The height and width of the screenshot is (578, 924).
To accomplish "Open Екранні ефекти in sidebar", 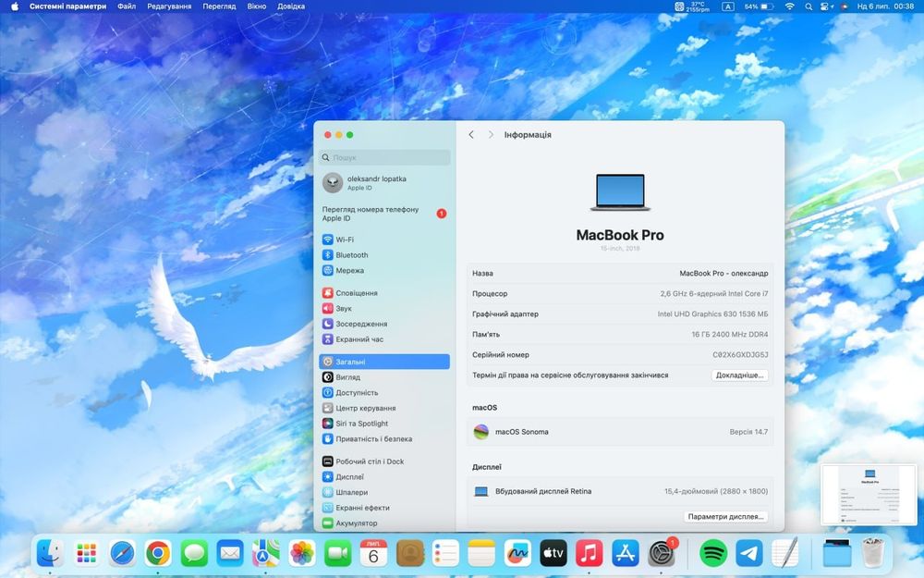I will [x=384, y=507].
